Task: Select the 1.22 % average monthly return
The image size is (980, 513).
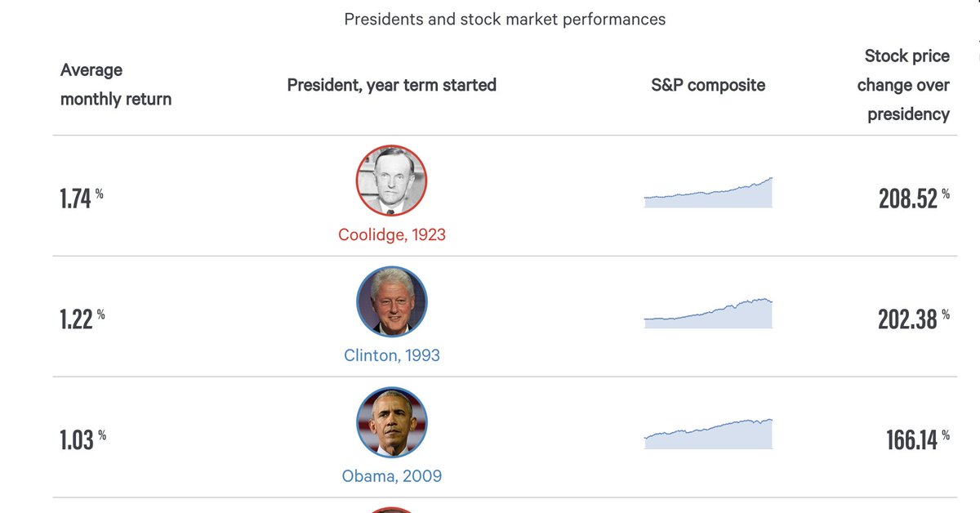Action: (82, 319)
